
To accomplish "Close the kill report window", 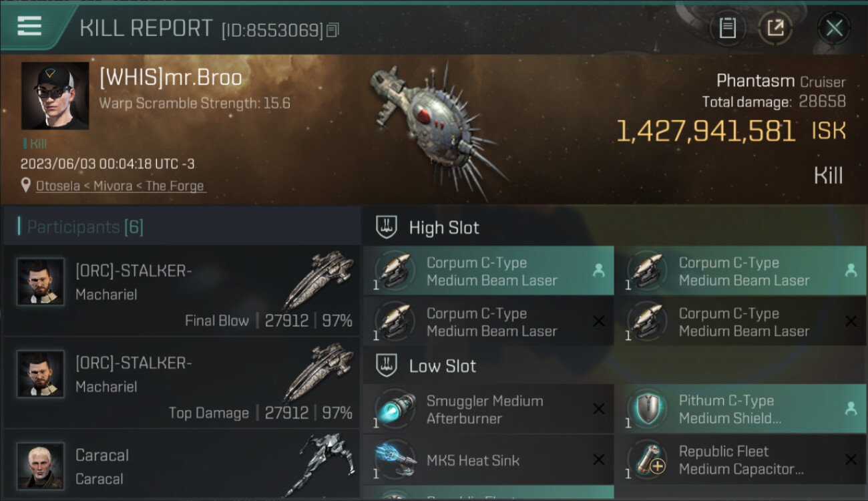I will pyautogui.click(x=834, y=28).
